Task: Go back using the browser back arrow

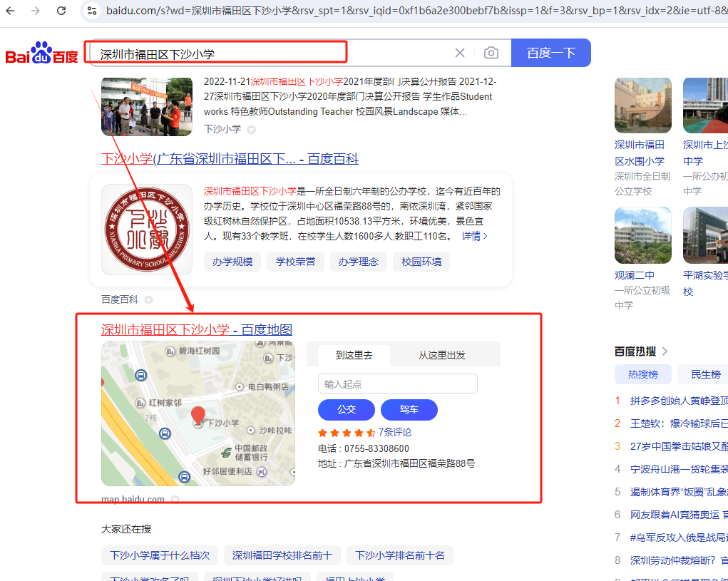Action: click(10, 10)
